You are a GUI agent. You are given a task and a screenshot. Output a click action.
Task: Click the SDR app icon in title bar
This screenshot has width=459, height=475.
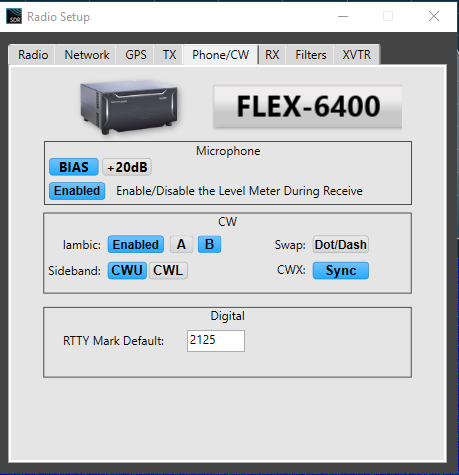[14, 16]
